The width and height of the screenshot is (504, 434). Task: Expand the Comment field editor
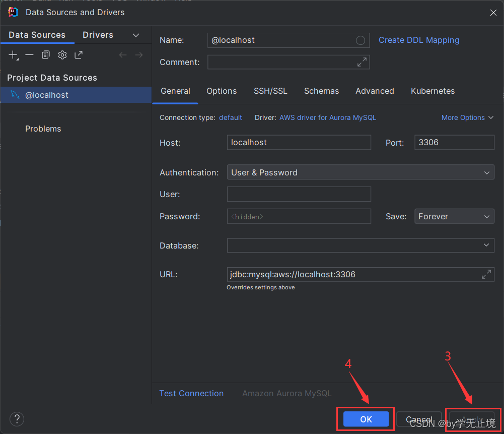tap(361, 62)
